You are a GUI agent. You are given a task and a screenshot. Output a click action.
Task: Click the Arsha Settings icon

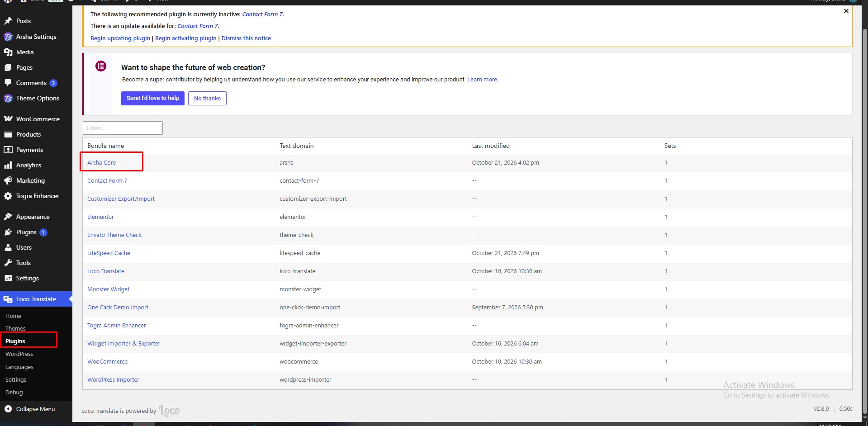click(8, 37)
